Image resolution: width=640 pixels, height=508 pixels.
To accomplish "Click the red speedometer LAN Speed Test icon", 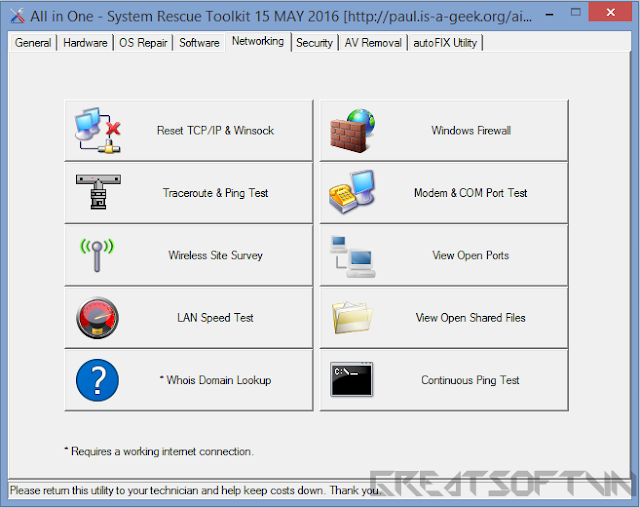I will coord(98,317).
